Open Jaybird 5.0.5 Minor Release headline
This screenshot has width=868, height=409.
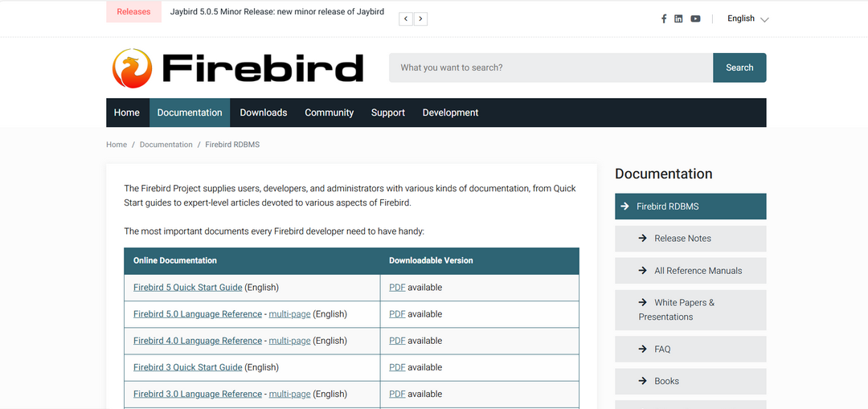pyautogui.click(x=276, y=11)
